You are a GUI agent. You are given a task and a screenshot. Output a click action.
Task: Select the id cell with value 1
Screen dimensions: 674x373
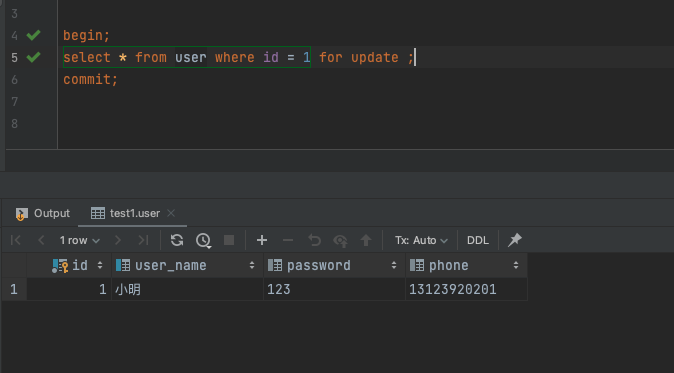69,289
